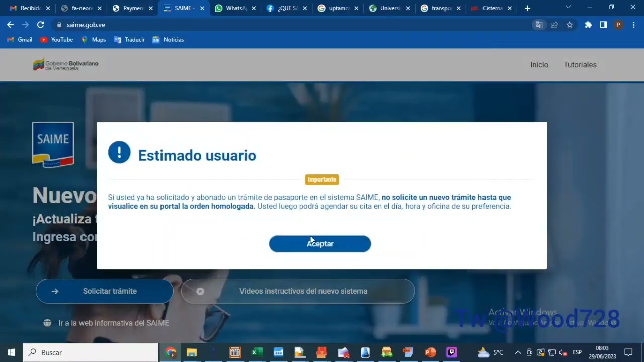This screenshot has height=362, width=644.
Task: Open the Chrome profile avatar
Action: tap(618, 25)
